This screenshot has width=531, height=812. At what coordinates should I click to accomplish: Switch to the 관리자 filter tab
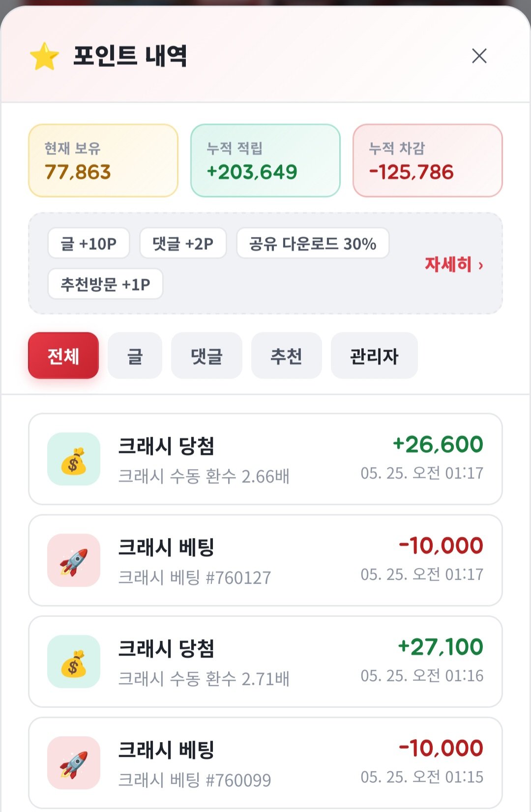[374, 356]
